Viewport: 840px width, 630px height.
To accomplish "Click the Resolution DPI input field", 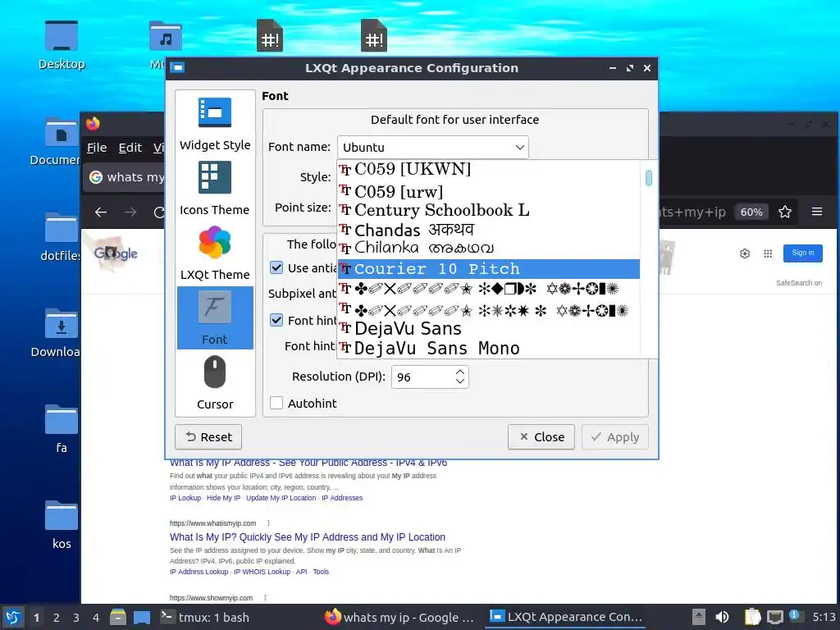I will [x=424, y=377].
